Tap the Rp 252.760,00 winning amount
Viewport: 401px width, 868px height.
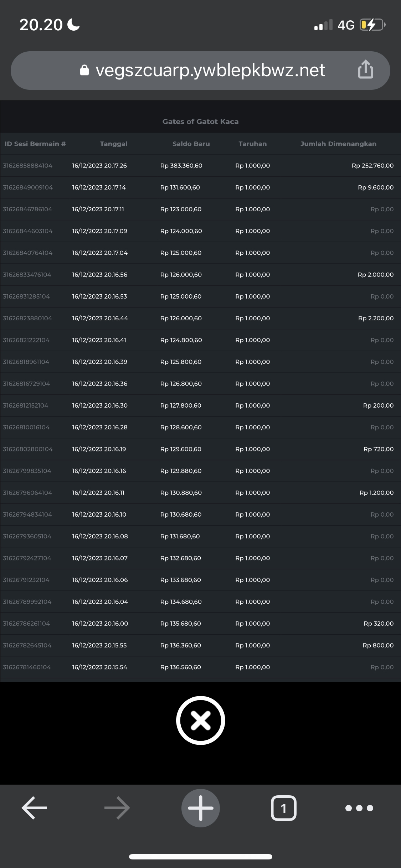372,166
